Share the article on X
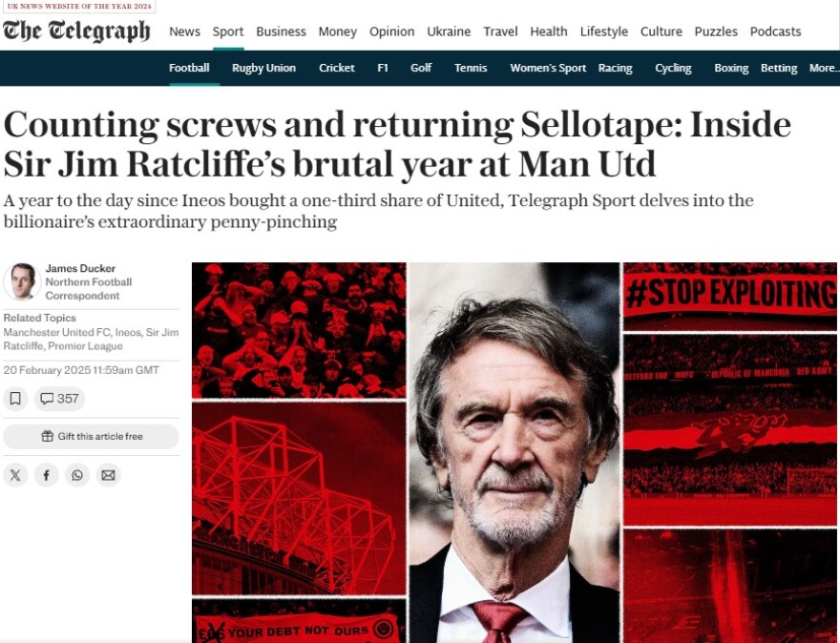Screen dimensions: 840x643 (15, 475)
